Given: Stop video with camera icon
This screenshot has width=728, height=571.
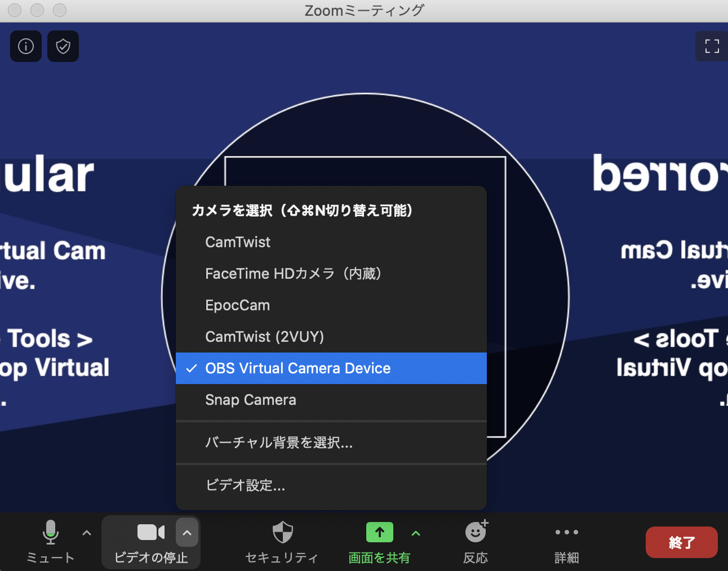Looking at the screenshot, I should pos(150,533).
